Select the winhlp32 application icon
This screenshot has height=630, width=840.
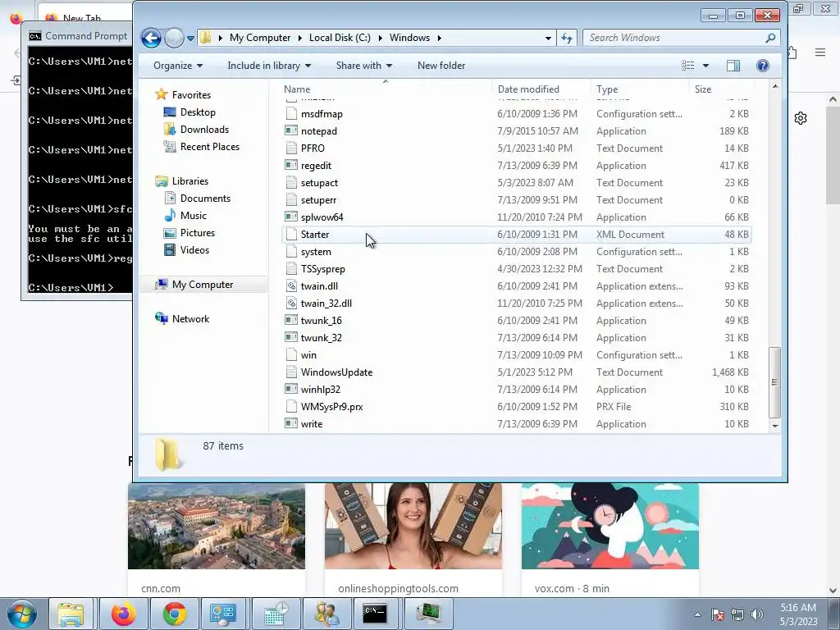(x=291, y=390)
